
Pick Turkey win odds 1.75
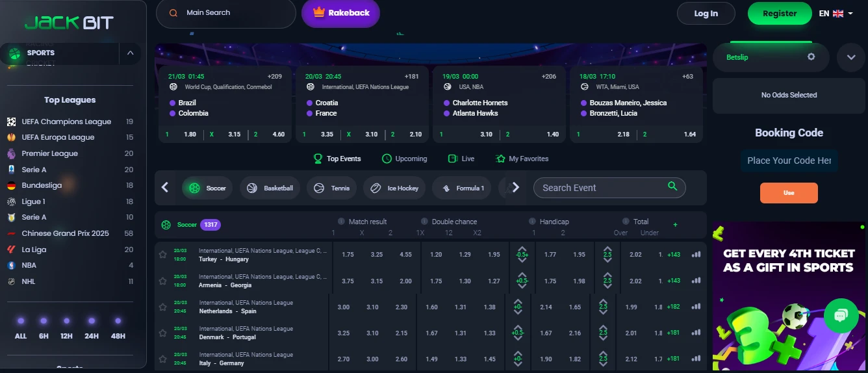pyautogui.click(x=348, y=255)
